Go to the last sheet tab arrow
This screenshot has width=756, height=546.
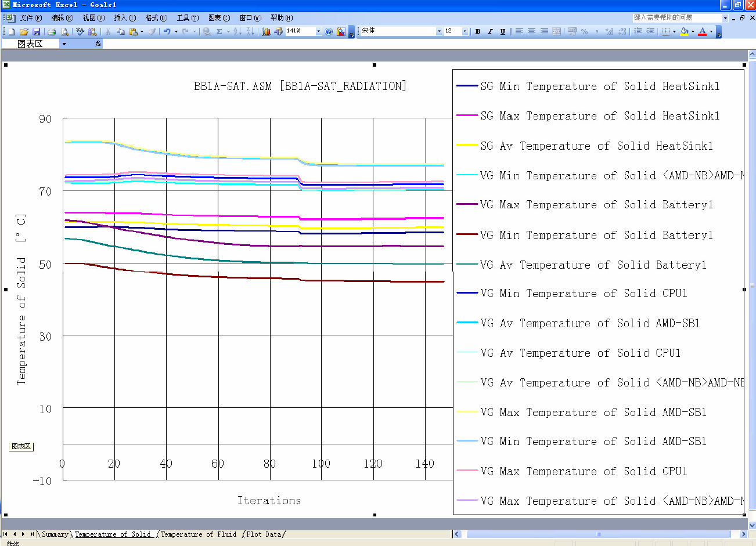pos(32,534)
